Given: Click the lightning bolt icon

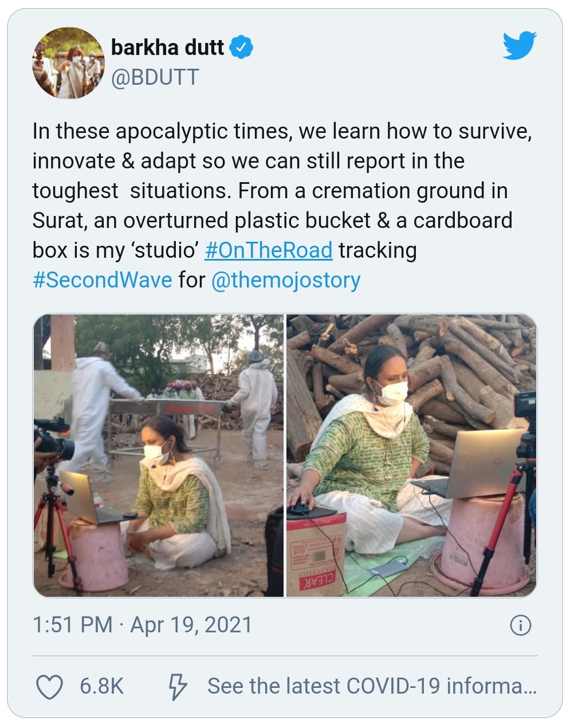Looking at the screenshot, I should click(x=177, y=686).
